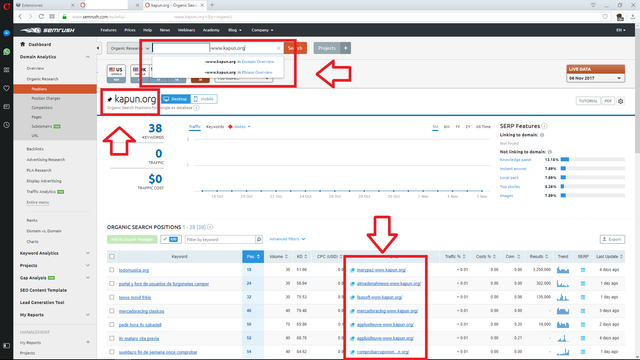Click the TUTORIAL button
Image resolution: width=640 pixels, height=360 pixels.
(588, 101)
